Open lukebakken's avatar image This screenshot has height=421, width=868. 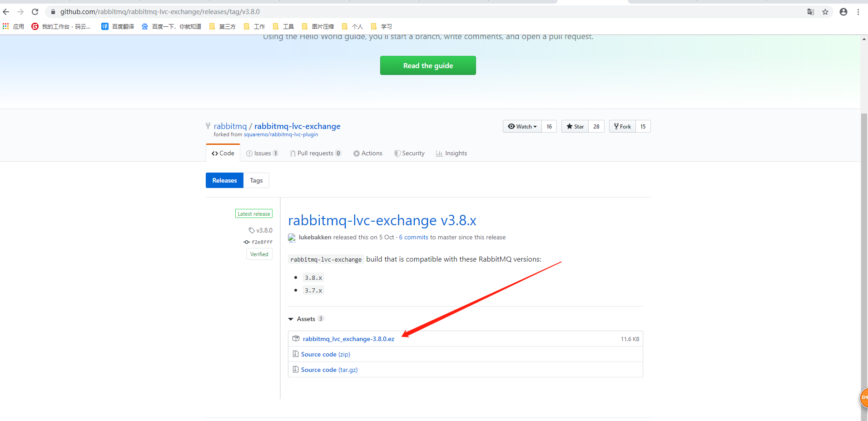[292, 237]
